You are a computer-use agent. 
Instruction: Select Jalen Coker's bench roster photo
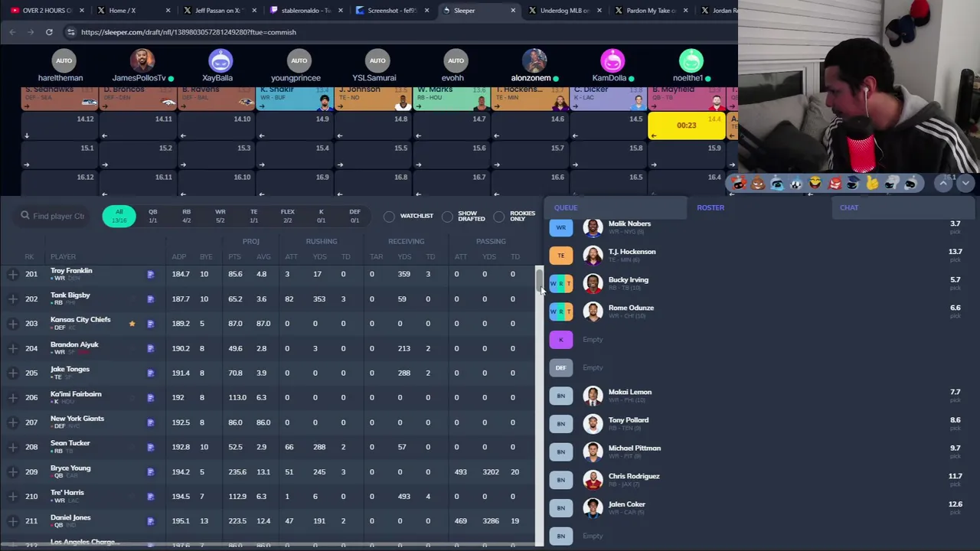(x=593, y=507)
